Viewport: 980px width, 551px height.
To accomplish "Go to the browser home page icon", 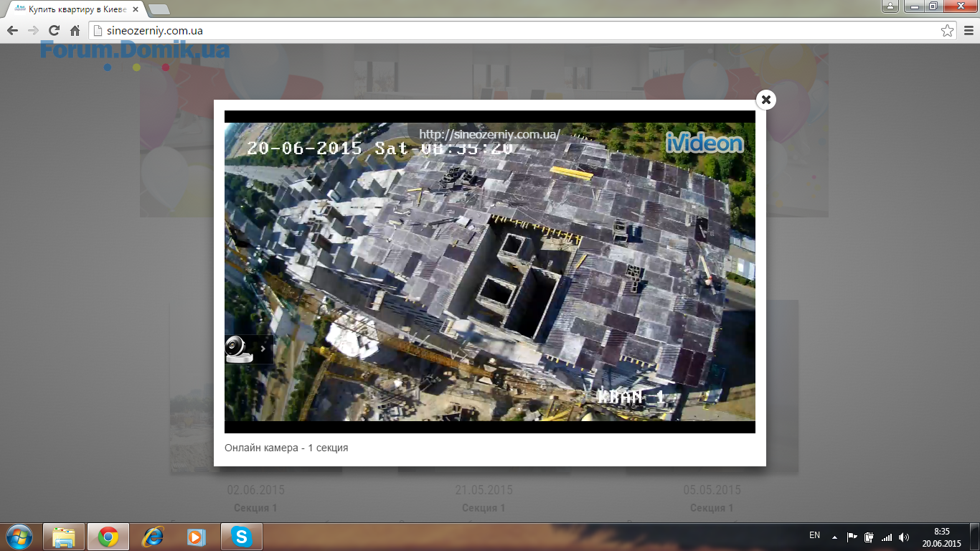I will coord(75,31).
